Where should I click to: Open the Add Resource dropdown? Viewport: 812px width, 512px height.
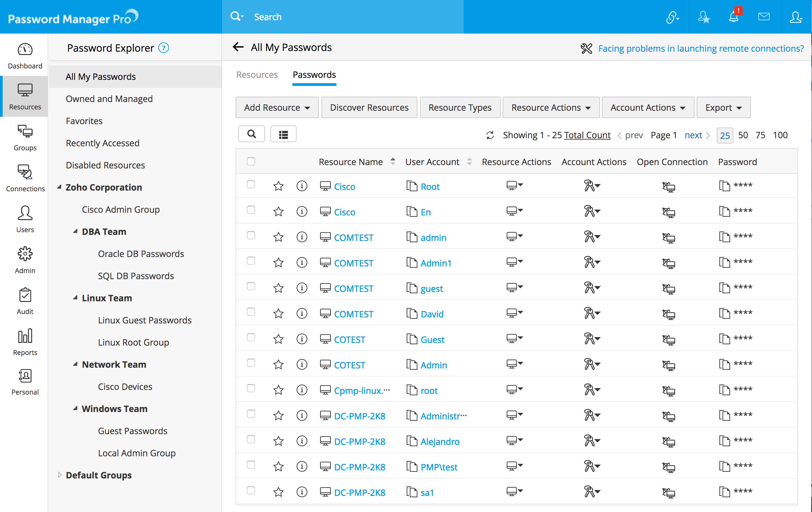(276, 108)
